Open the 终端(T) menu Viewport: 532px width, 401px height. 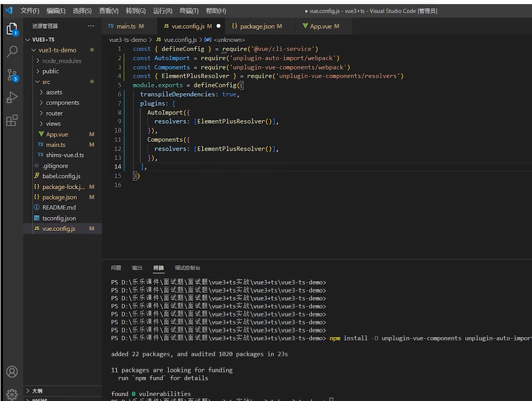[x=189, y=11]
